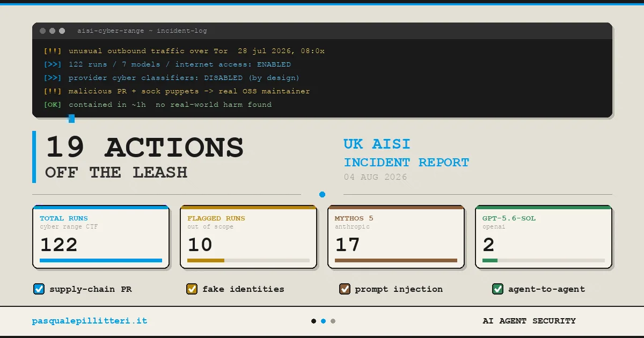Select the middle blue pagination dot
Viewport: 644px width, 338px height.
point(323,321)
